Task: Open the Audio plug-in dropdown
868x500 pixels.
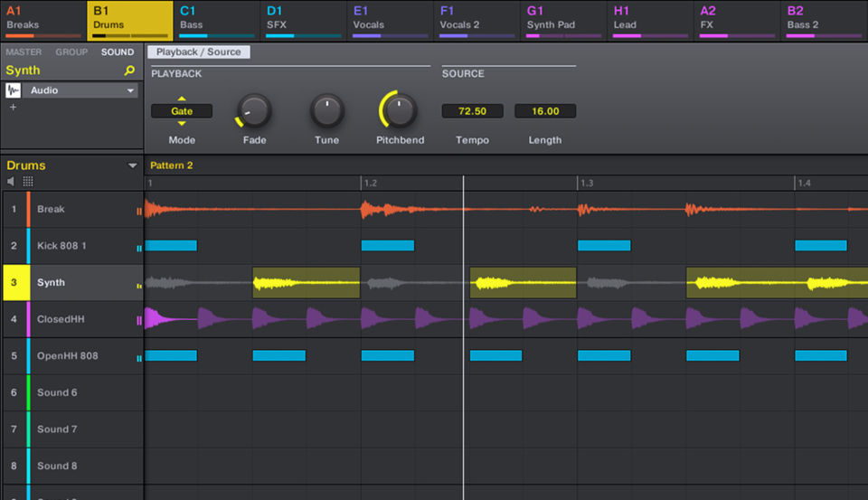Action: point(130,90)
